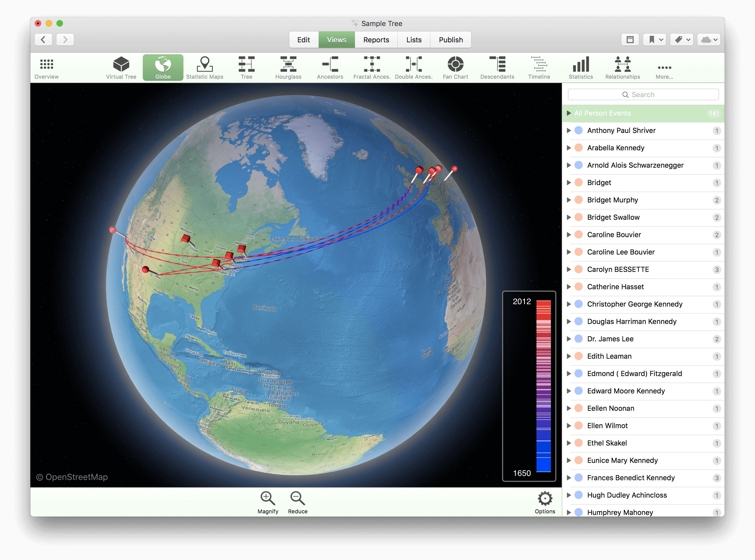Expand the Arabella Kennedy entry
The width and height of the screenshot is (755, 560).
point(569,148)
